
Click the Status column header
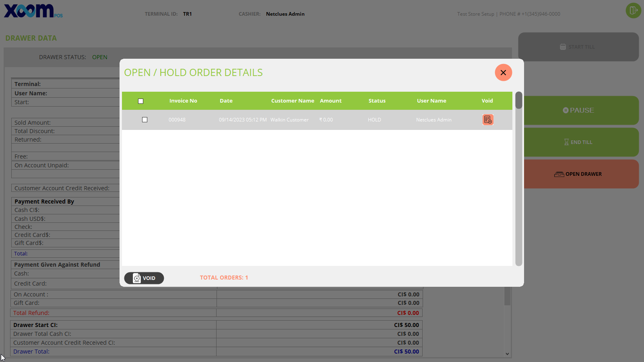[x=377, y=101]
